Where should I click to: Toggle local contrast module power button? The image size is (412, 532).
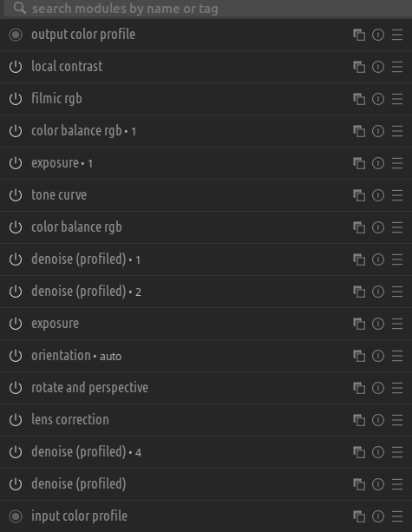16,67
